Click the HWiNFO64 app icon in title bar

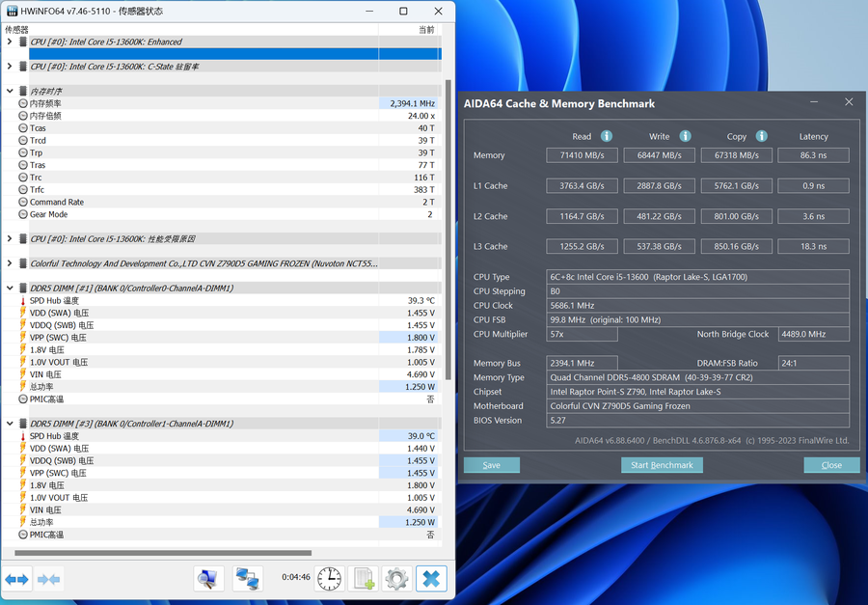click(x=11, y=11)
